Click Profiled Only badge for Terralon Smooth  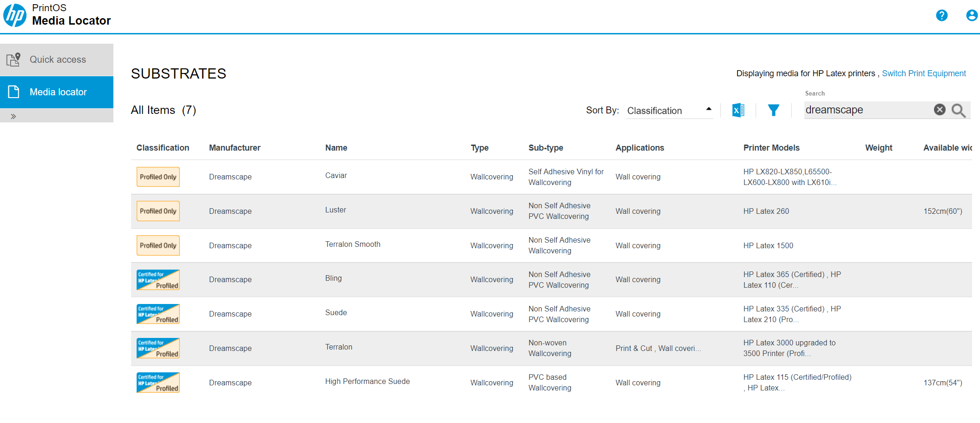coord(158,245)
